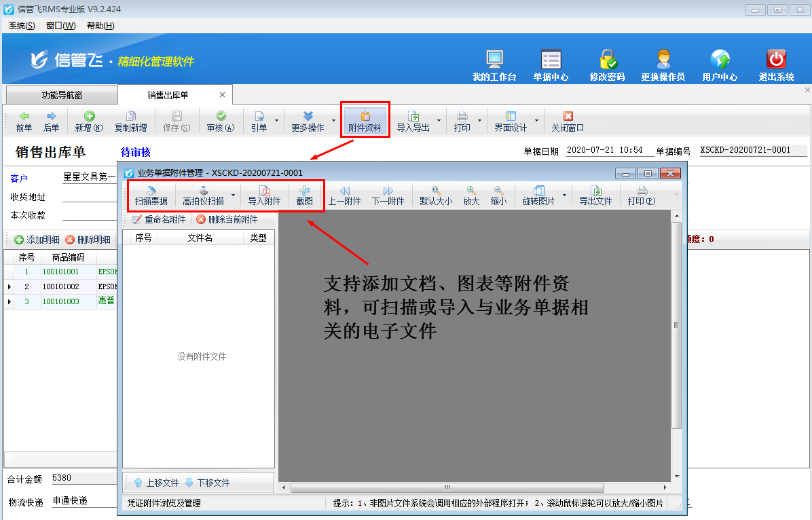Click 重命名附件 button
812x520 pixels.
[x=159, y=220]
